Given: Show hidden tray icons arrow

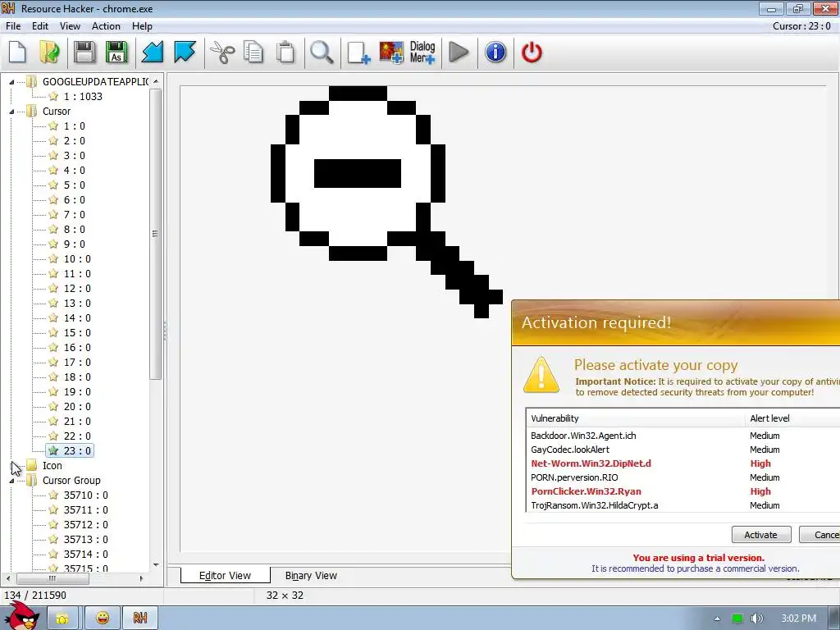Looking at the screenshot, I should tap(717, 619).
